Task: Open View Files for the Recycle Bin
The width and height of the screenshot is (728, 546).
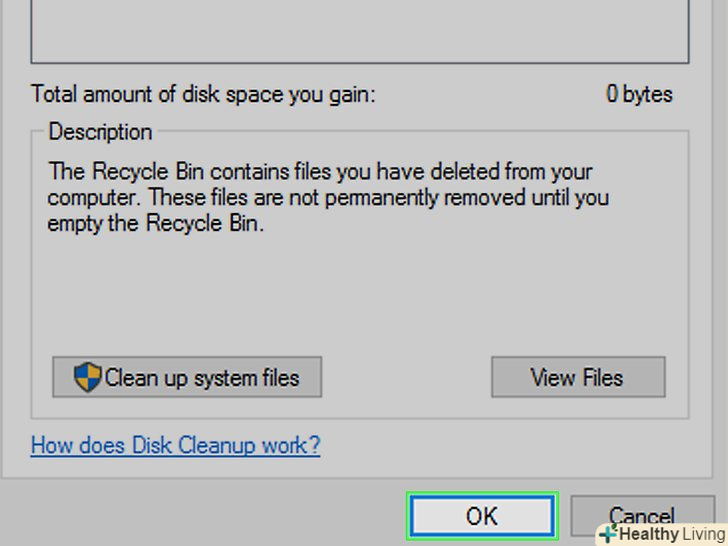Action: pos(577,377)
